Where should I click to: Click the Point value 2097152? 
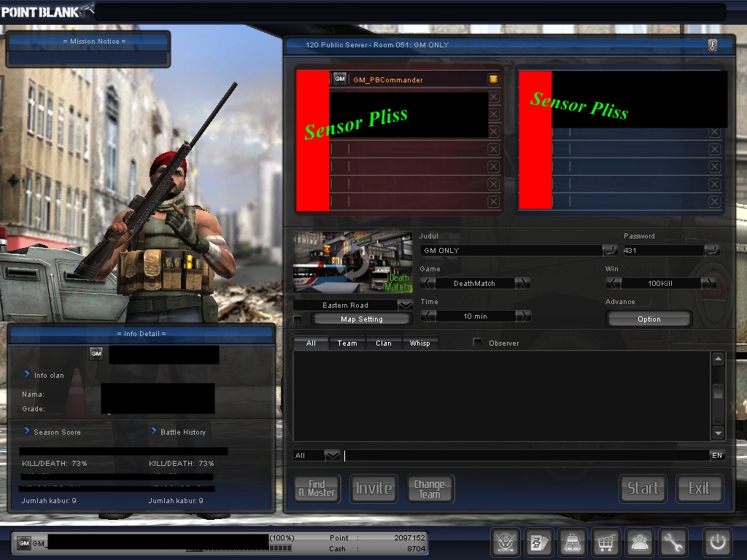[410, 537]
